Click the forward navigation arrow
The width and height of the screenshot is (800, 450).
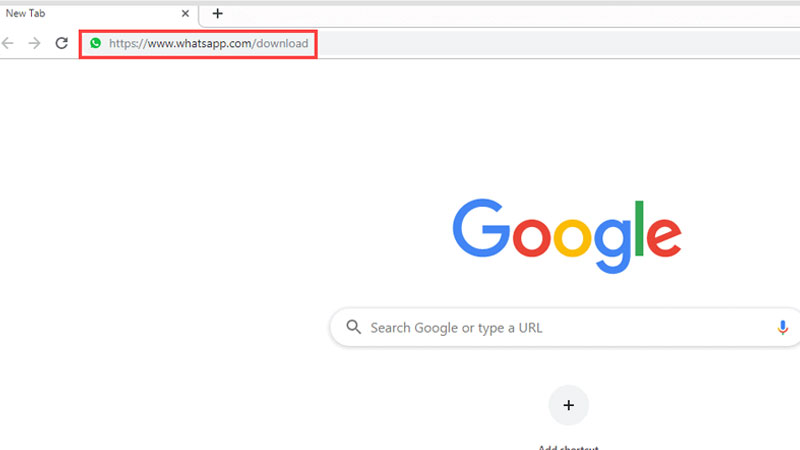[x=34, y=43]
